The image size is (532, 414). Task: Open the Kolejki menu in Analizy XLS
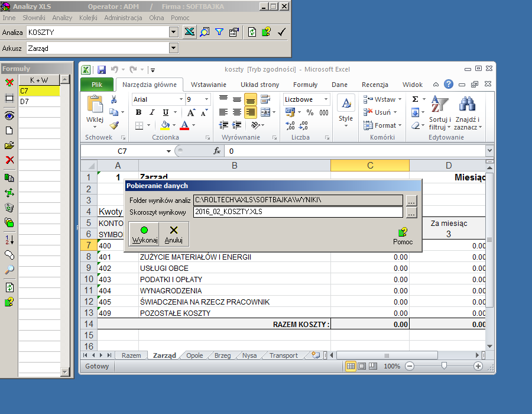click(x=88, y=18)
